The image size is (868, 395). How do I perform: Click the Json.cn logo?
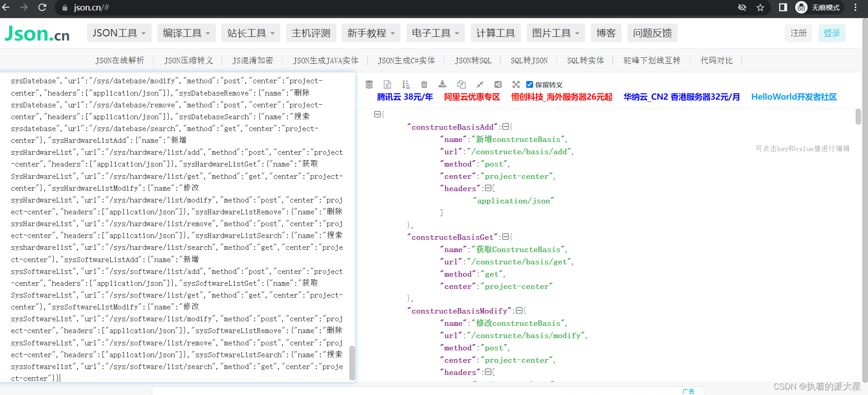pos(37,34)
